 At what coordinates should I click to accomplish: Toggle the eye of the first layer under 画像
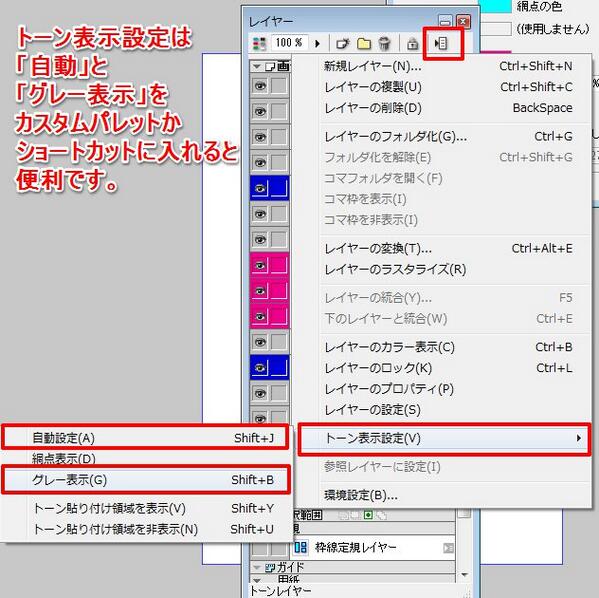click(x=260, y=86)
